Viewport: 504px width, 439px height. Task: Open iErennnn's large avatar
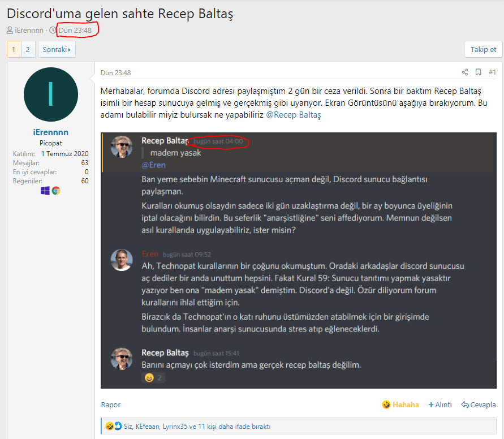51,94
